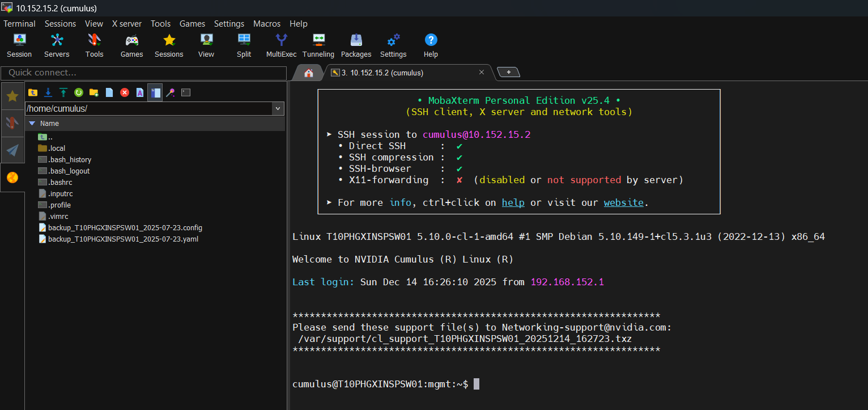Download selected files from SFTP panel
This screenshot has width=868, height=410.
point(48,92)
